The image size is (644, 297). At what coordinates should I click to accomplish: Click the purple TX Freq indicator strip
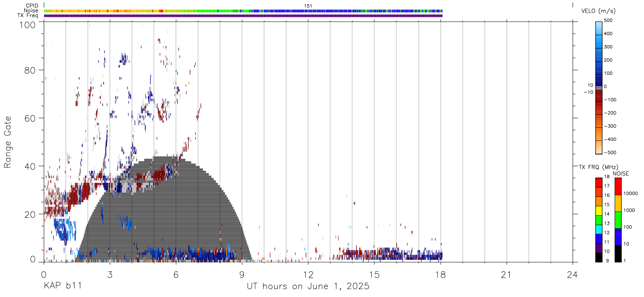tap(243, 15)
